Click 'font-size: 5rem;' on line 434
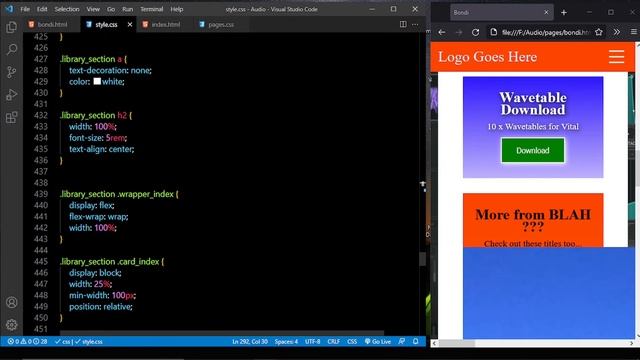This screenshot has width=640, height=360. (x=98, y=138)
